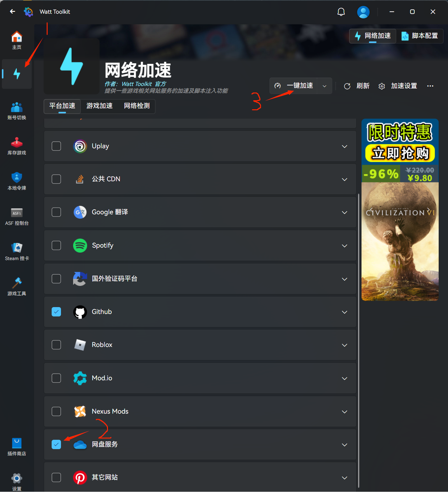Start acceleration with 一键加速 button
This screenshot has height=503, width=448.
tap(293, 86)
